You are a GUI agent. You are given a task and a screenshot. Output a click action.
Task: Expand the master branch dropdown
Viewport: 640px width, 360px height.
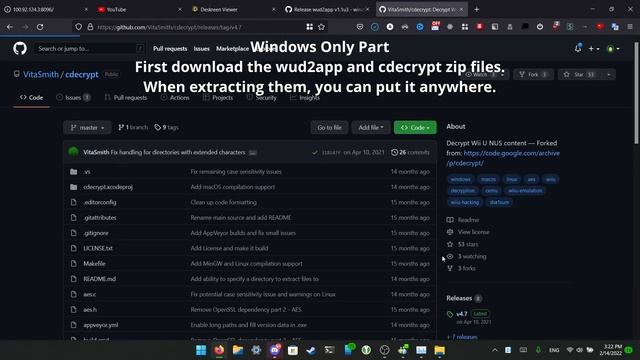[x=87, y=128]
